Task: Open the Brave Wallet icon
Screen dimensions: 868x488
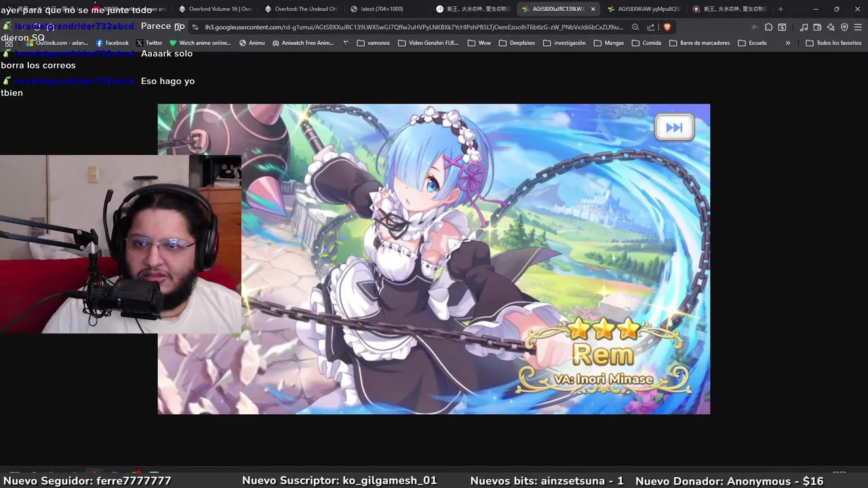Action: (817, 27)
